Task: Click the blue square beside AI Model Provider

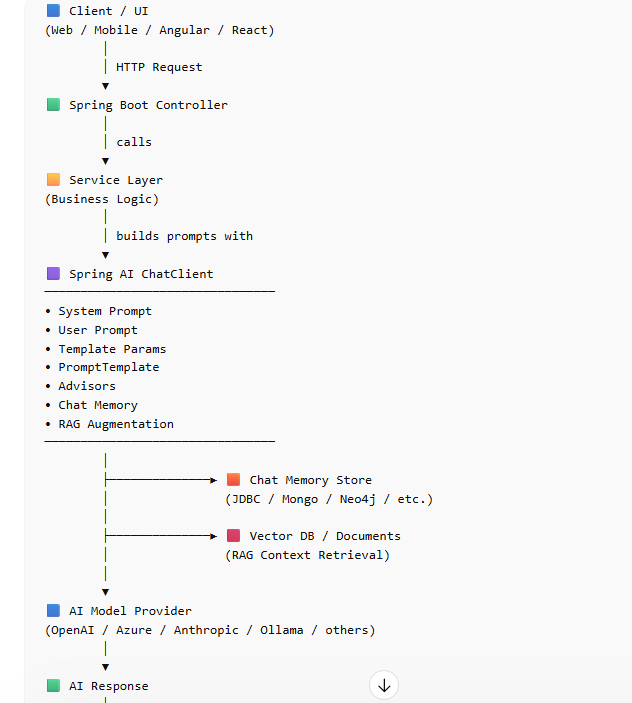Action: [53, 611]
